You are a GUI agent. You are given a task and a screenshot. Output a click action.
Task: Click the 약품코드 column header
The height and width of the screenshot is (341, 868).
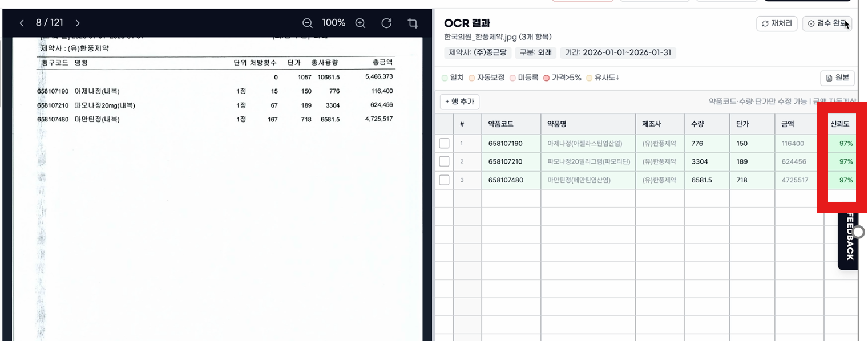pyautogui.click(x=500, y=124)
